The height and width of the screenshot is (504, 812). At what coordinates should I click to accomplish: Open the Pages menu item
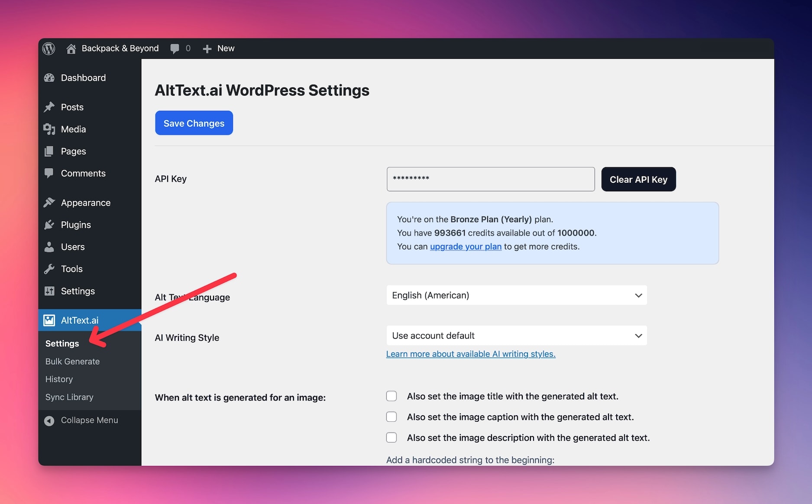coord(90,151)
